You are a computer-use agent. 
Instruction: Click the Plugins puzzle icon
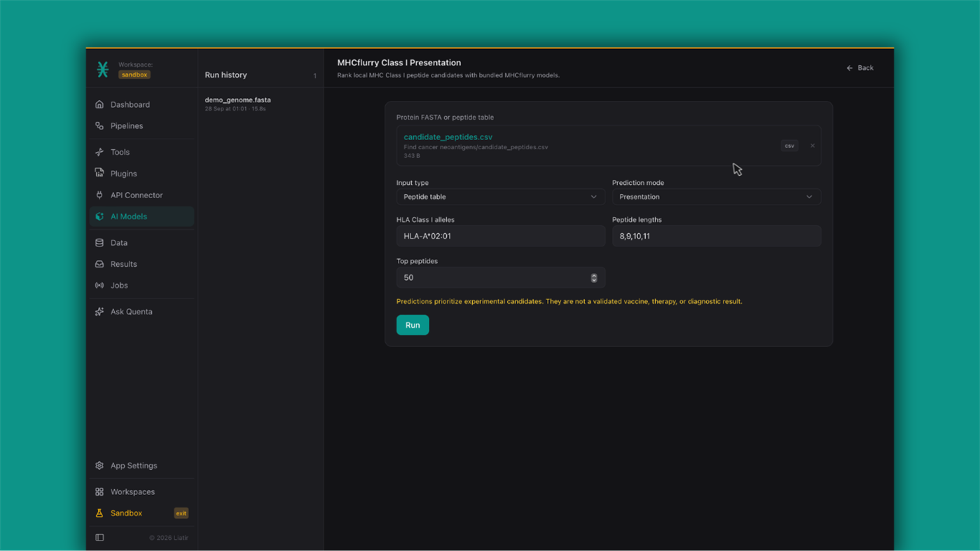point(99,174)
